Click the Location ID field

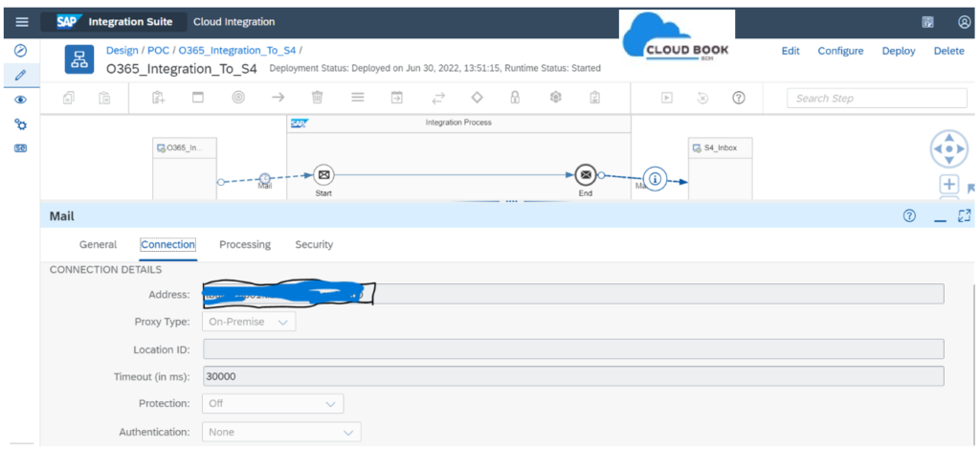click(x=573, y=349)
